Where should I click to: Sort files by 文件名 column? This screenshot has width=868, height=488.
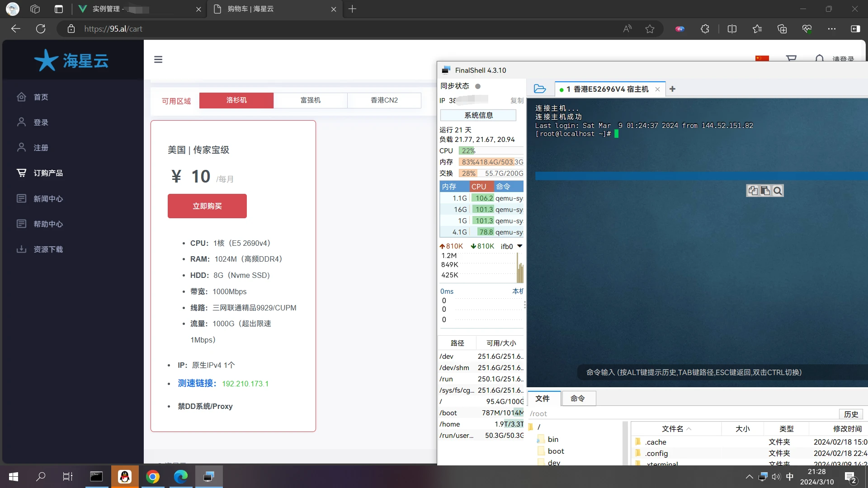coord(676,429)
